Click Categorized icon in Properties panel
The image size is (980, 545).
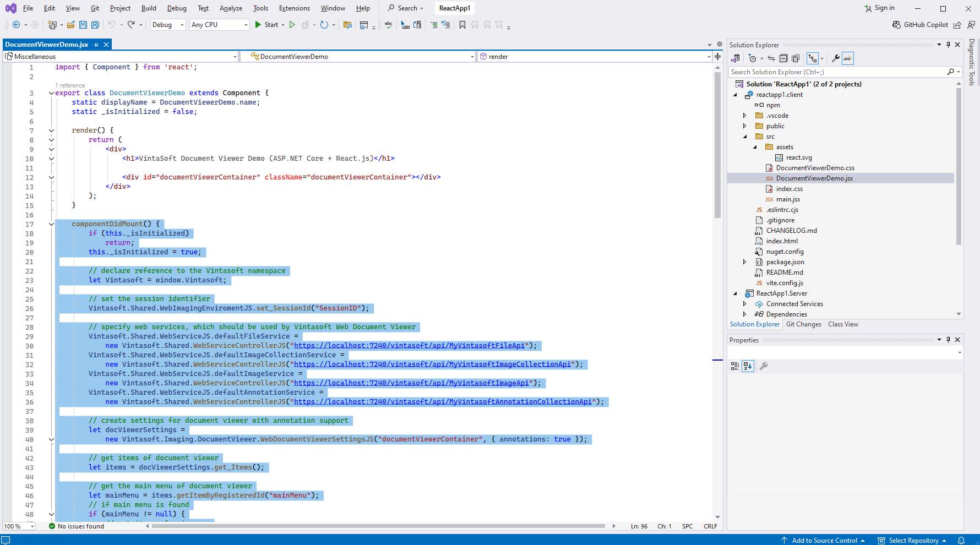click(x=735, y=366)
